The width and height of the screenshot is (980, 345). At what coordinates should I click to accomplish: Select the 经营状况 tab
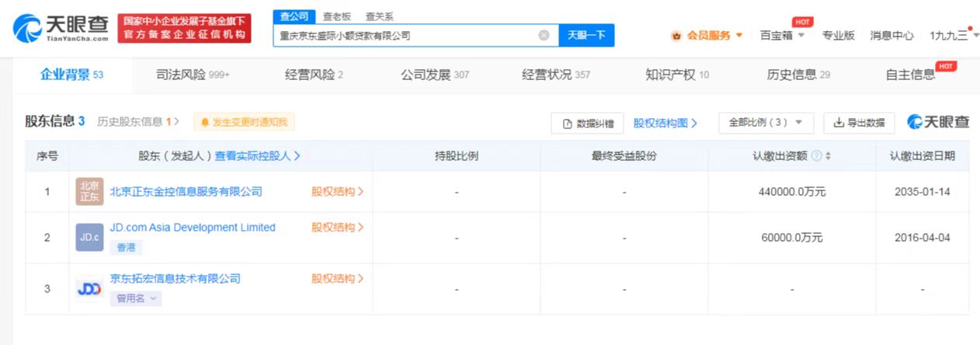556,75
